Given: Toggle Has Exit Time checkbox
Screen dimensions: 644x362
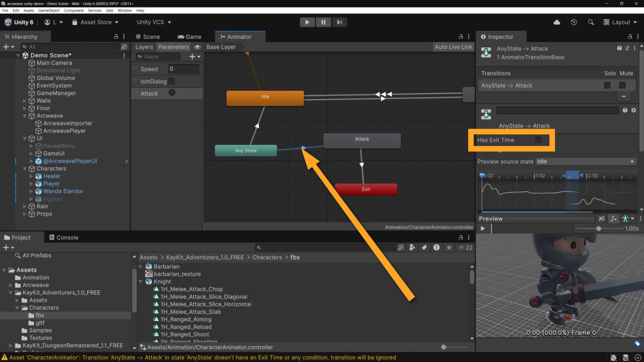Looking at the screenshot, I should point(538,140).
